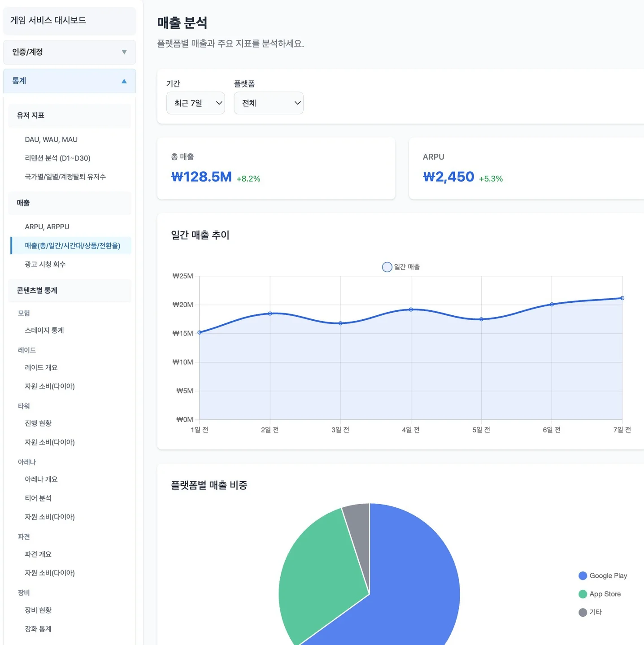Open 국가별/일별/계정탈퇴 유저수 page

click(x=65, y=177)
